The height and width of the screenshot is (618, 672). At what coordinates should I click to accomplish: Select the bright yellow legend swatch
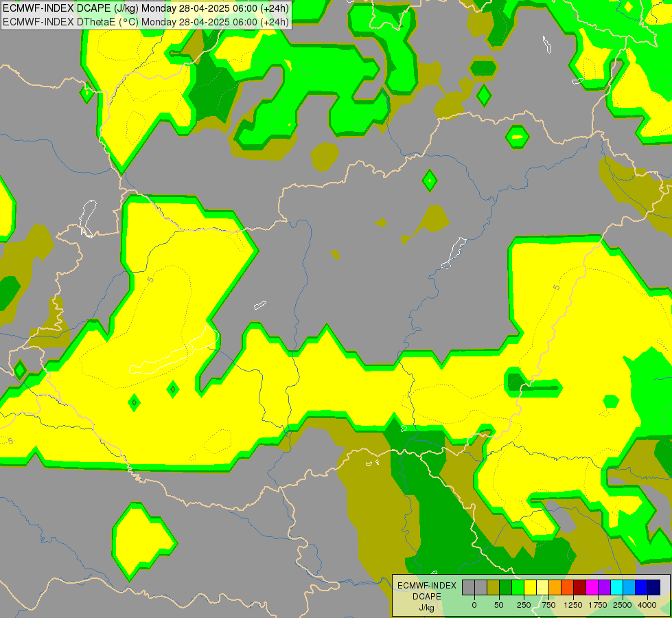[530, 587]
